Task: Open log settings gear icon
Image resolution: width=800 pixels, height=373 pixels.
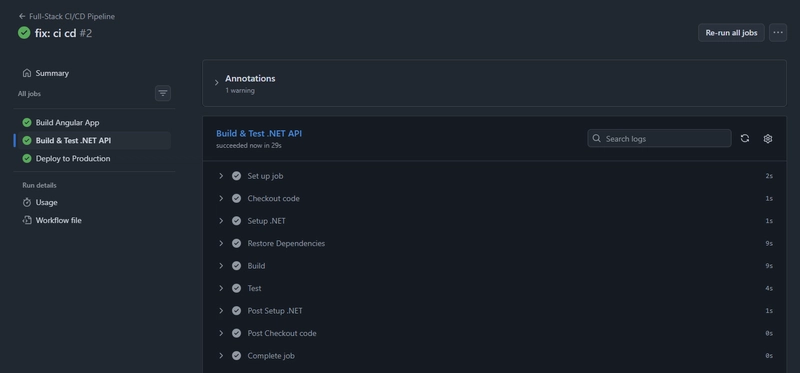Action: pyautogui.click(x=768, y=138)
